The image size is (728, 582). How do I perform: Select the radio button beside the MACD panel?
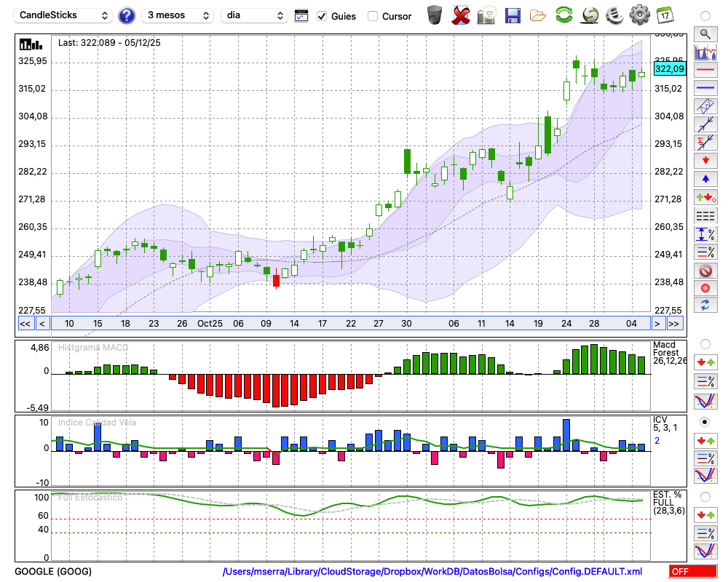tap(705, 343)
